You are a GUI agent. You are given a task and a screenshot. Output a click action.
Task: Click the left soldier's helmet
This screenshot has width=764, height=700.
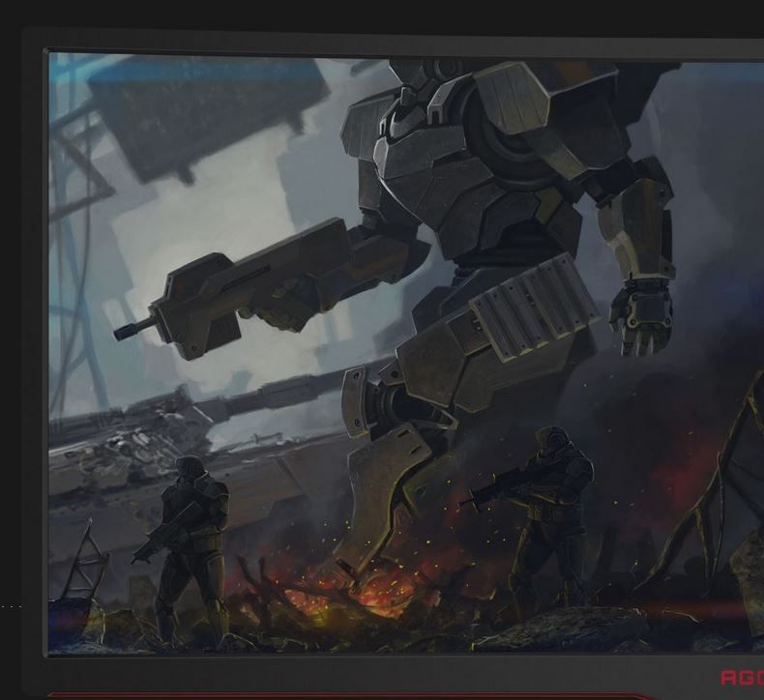tap(190, 470)
